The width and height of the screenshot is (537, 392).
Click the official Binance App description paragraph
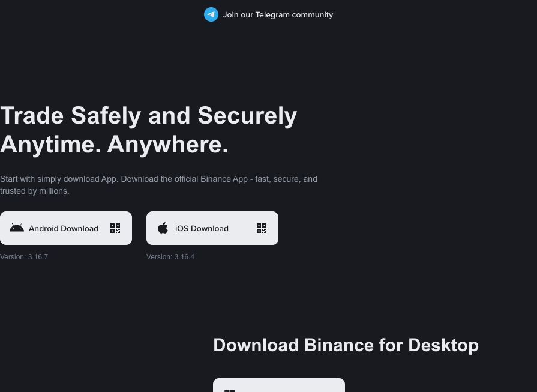[x=158, y=185]
